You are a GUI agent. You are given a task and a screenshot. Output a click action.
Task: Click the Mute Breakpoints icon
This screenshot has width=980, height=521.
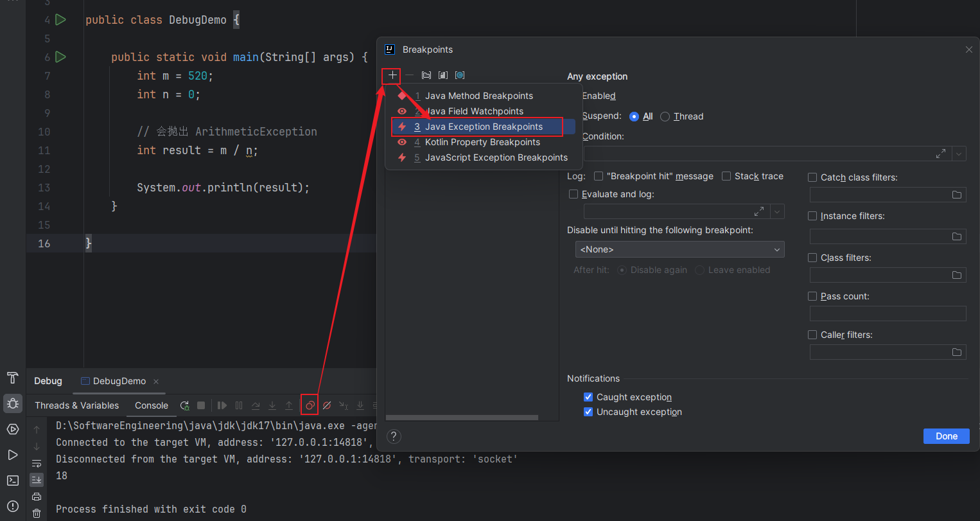click(x=327, y=405)
